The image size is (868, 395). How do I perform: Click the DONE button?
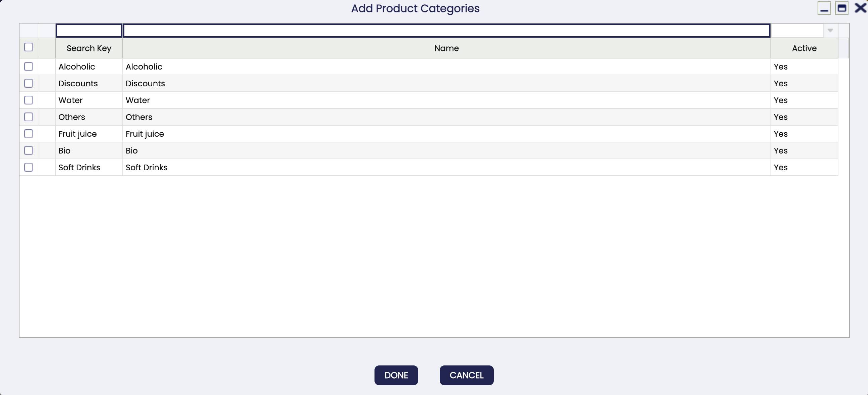coord(396,375)
